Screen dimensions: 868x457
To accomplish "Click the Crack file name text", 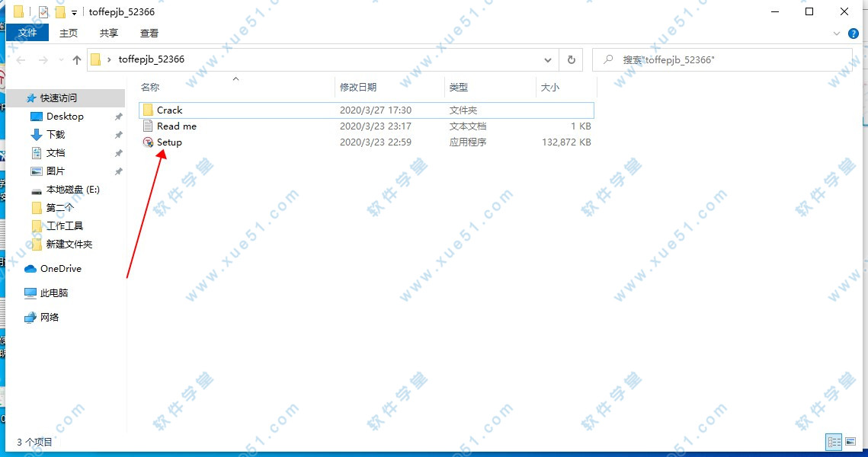I will (169, 110).
